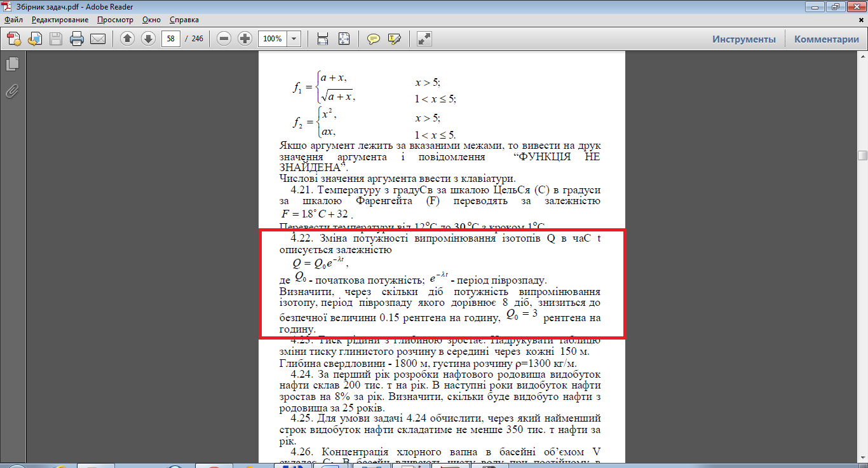Open the Файл menu
The height and width of the screenshot is (468, 868).
pyautogui.click(x=13, y=20)
